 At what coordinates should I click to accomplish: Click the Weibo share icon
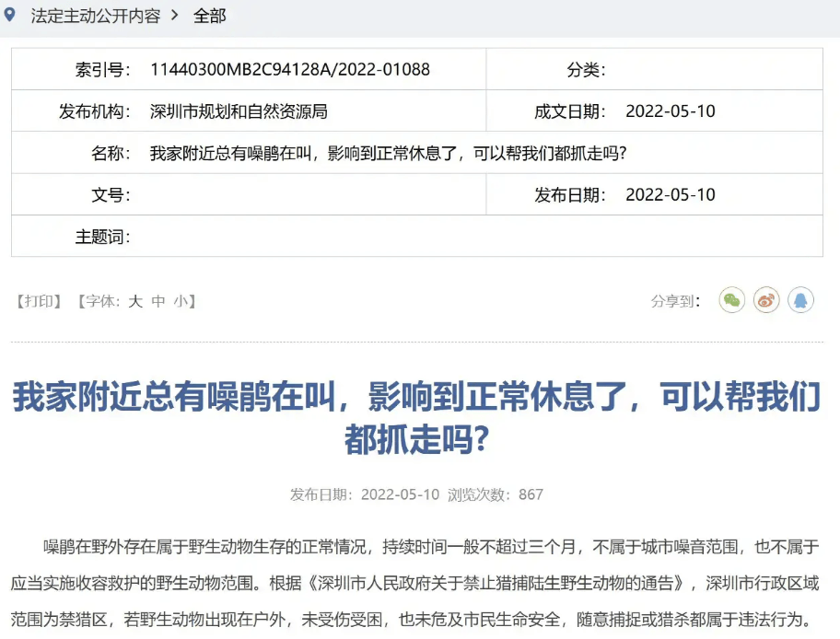point(766,300)
